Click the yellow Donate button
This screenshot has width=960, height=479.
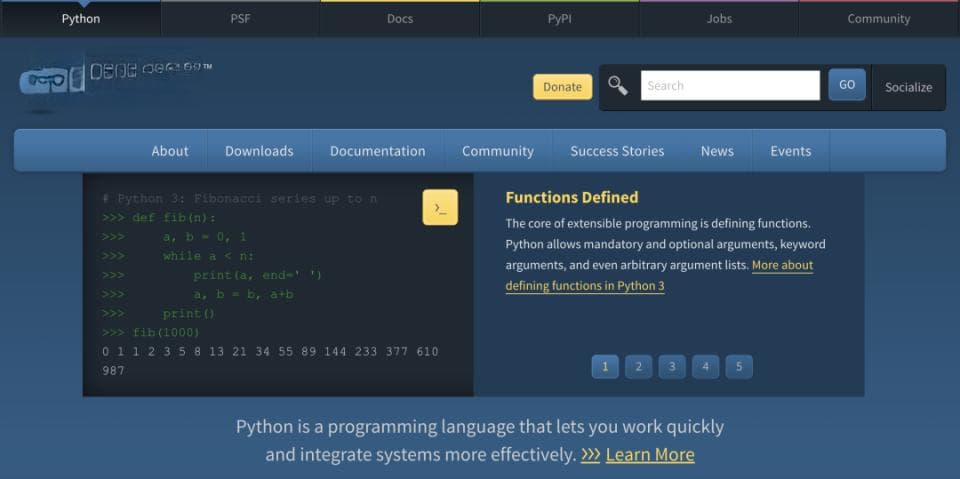(563, 87)
